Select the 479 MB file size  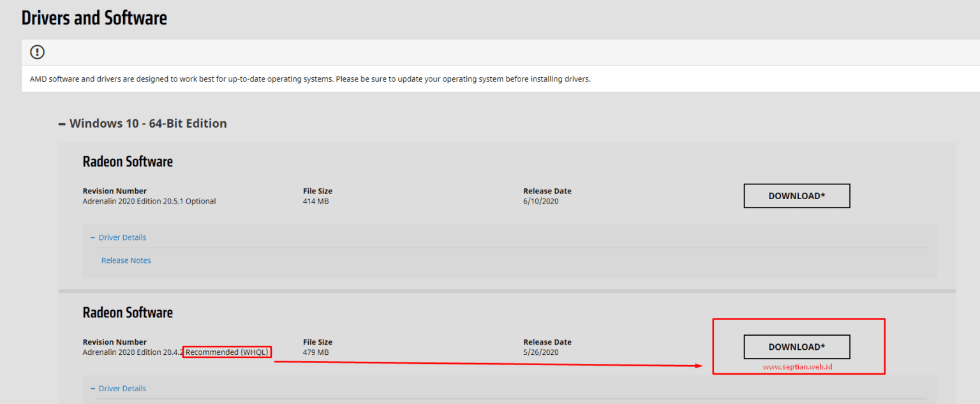point(316,352)
